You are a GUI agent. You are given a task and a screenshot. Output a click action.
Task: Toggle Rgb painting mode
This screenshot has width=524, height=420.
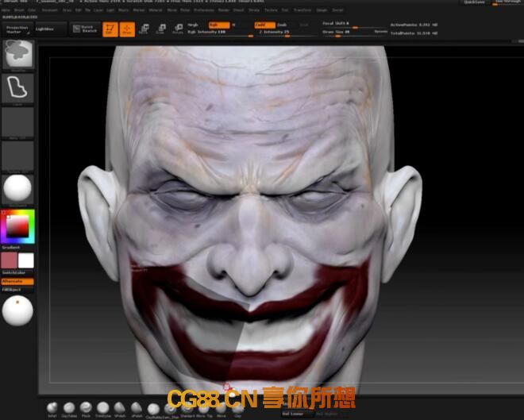[x=219, y=25]
